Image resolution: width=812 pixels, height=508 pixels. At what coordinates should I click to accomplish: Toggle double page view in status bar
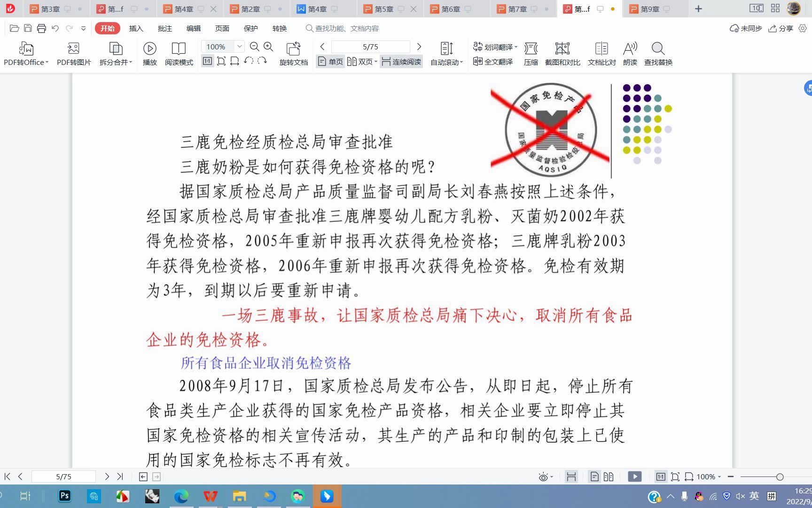point(609,476)
